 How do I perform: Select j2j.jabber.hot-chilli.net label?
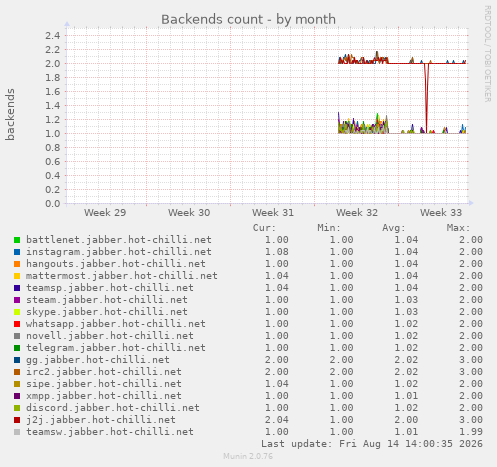click(x=101, y=420)
